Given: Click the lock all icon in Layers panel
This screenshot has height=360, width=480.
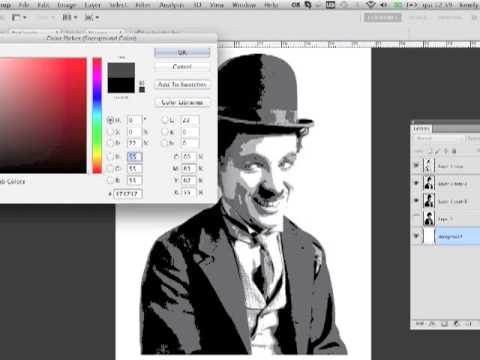Looking at the screenshot, I should pos(454,151).
